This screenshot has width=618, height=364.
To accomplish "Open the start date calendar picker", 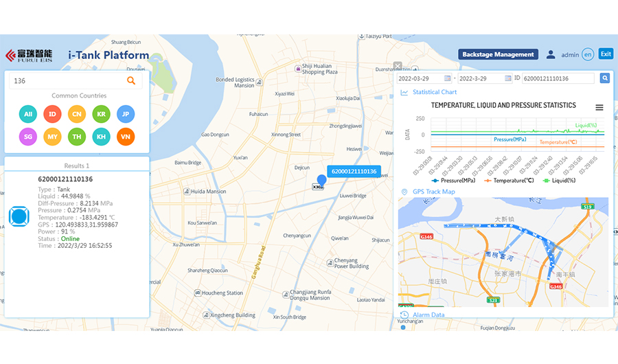I will (447, 78).
